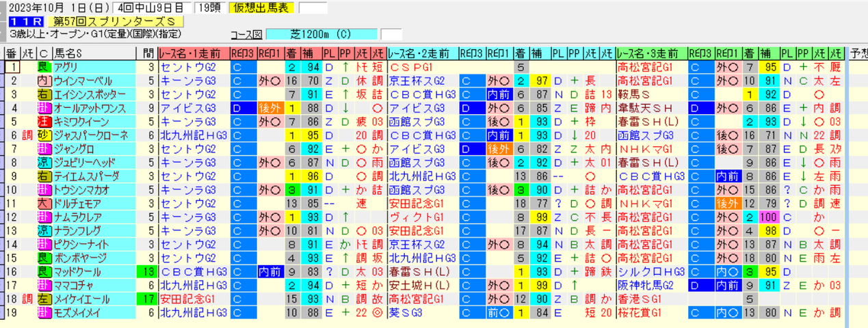This screenshot has height=328, width=868.
Task: Click the 良 badge beside ボンボヤージ
Action: (44, 258)
